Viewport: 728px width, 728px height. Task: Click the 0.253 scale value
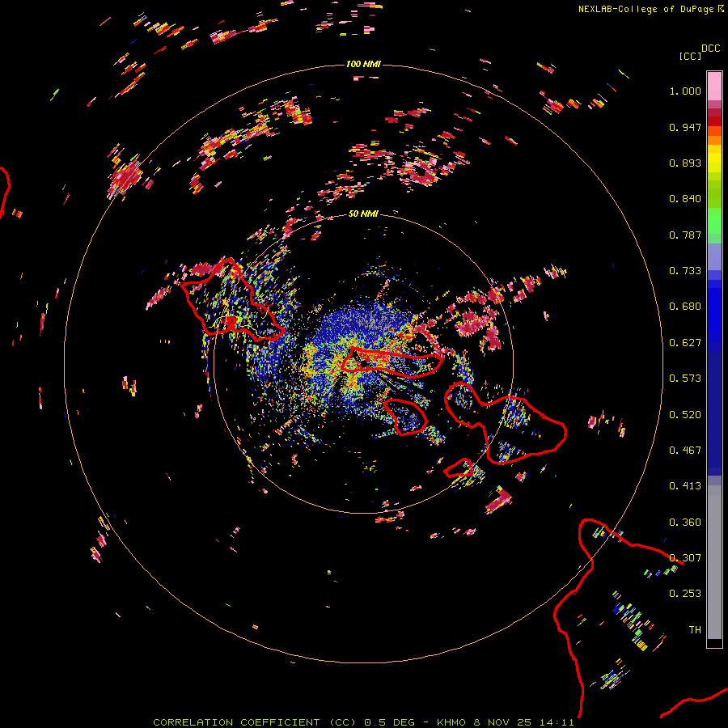(x=685, y=594)
